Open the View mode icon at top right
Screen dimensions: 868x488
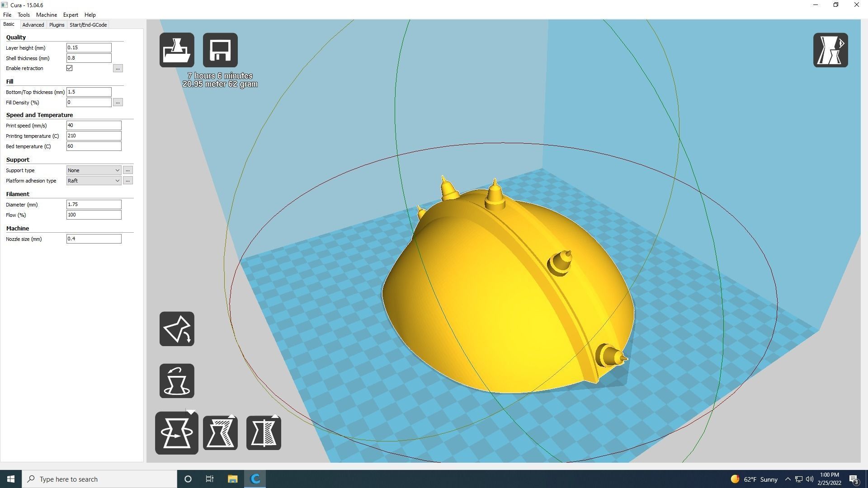[830, 50]
